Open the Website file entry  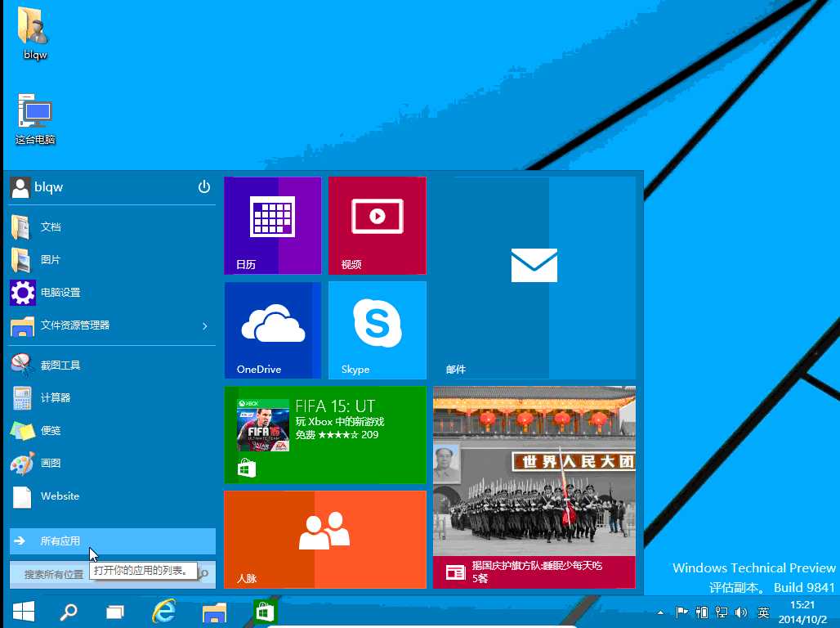113,496
